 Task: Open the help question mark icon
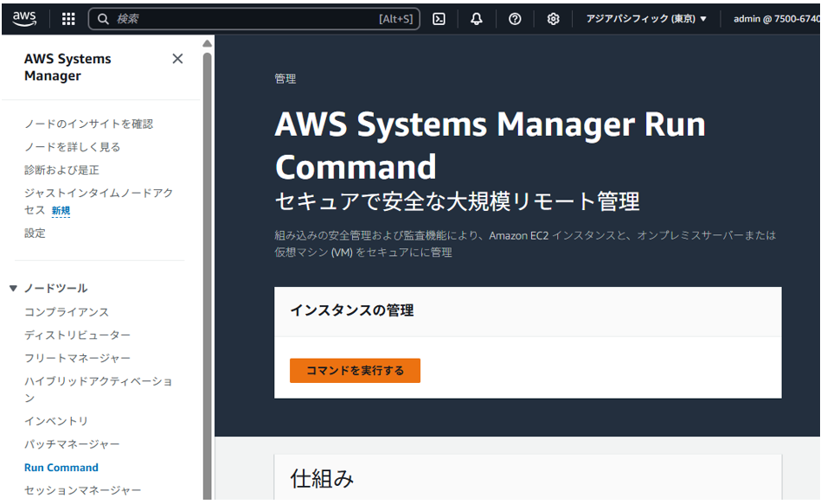(x=515, y=19)
